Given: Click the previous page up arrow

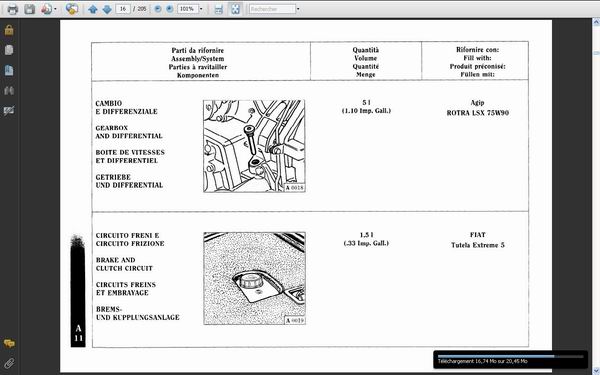Looking at the screenshot, I should pos(93,9).
